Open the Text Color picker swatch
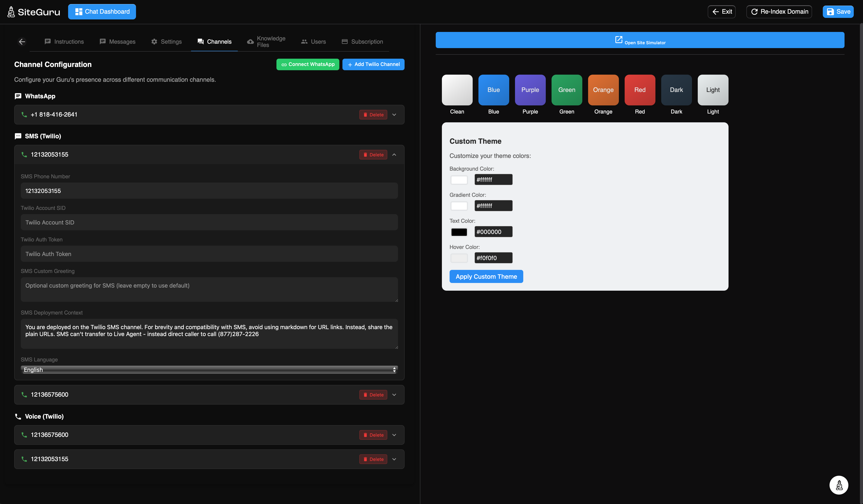863x504 pixels. point(459,232)
